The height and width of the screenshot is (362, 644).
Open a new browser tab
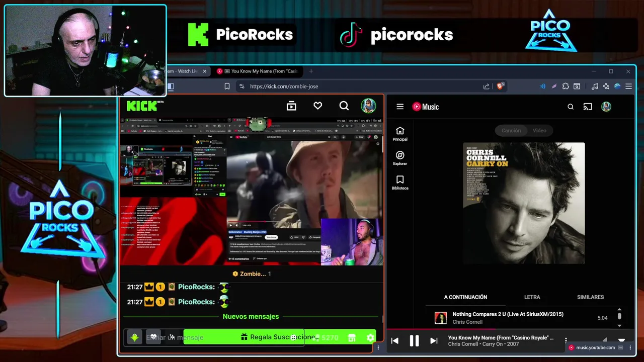[x=311, y=71]
